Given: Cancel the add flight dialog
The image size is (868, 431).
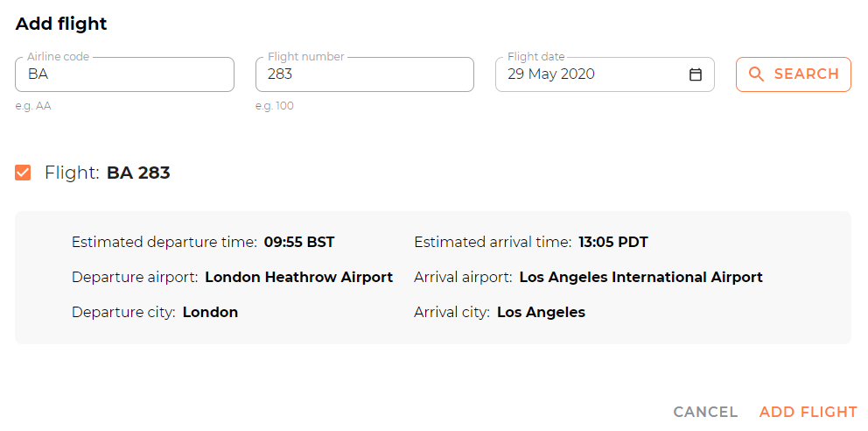Looking at the screenshot, I should [x=705, y=412].
